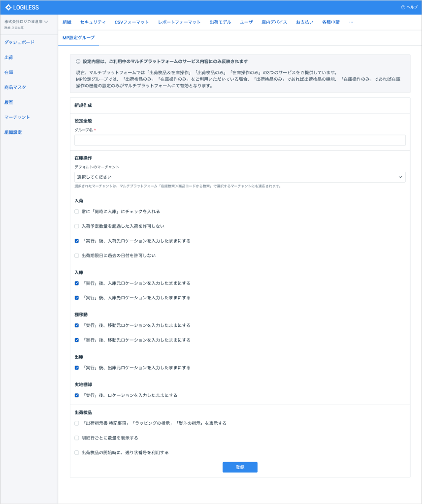This screenshot has width=422, height=504.
Task: Open the CSVフォーマット tab
Action: pyautogui.click(x=131, y=22)
